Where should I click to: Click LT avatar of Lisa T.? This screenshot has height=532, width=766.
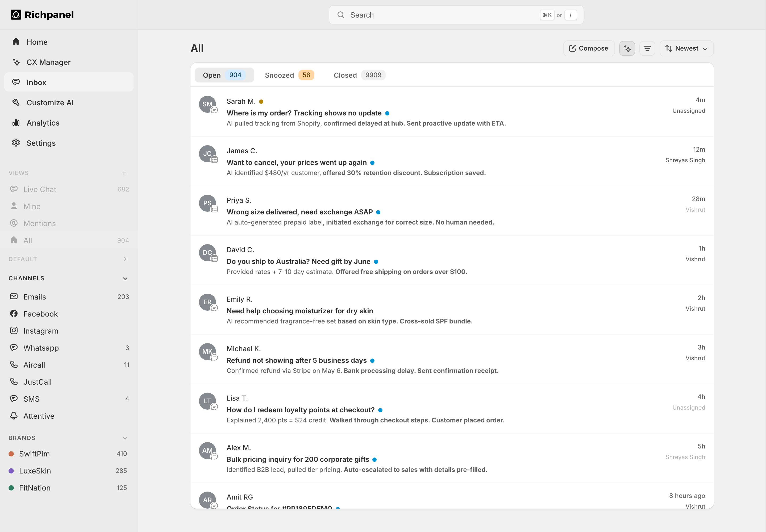(x=207, y=401)
